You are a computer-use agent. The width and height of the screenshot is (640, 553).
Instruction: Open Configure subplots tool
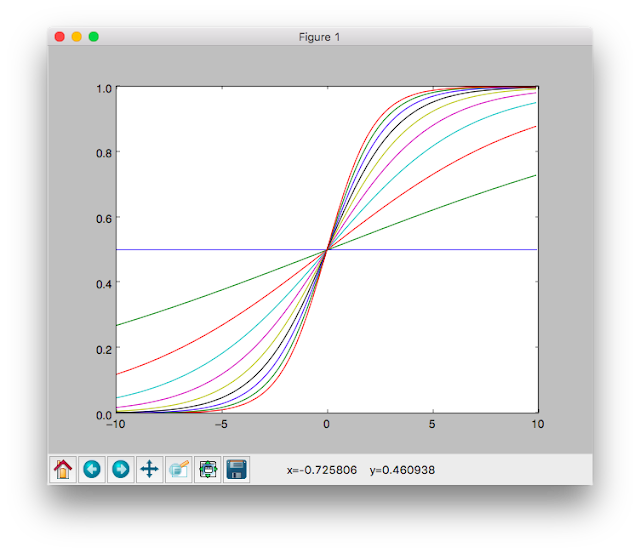(x=208, y=469)
